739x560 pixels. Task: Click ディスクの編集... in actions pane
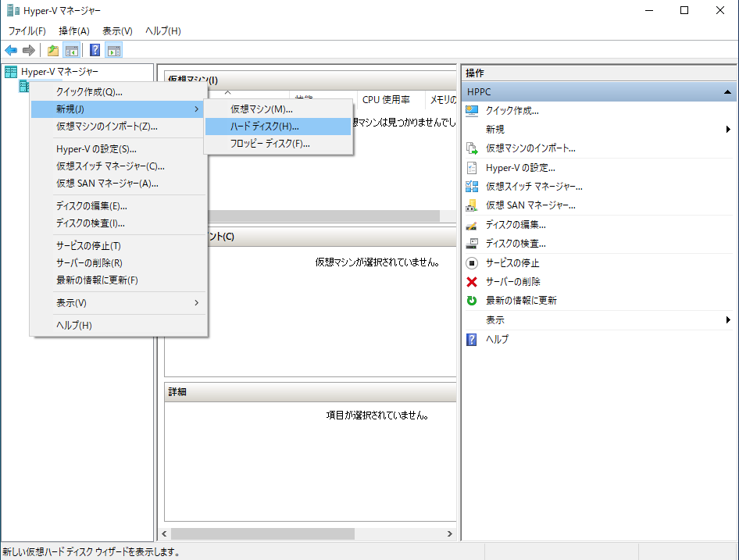(x=516, y=225)
